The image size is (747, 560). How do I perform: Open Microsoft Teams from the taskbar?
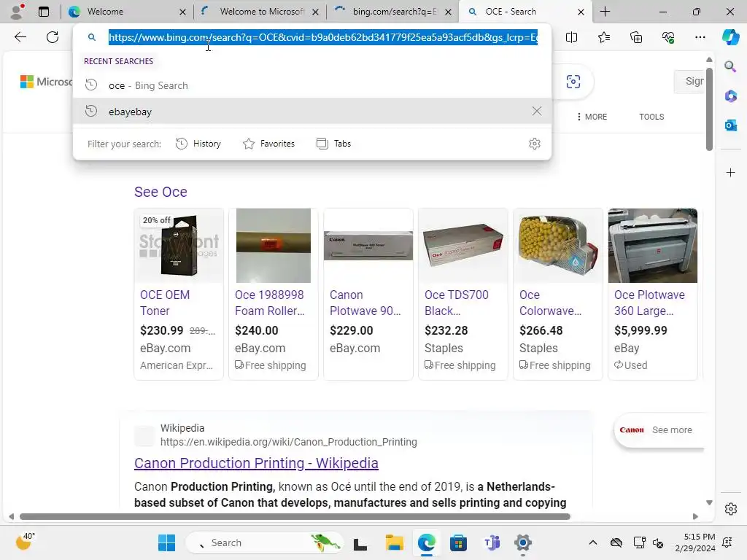point(491,542)
